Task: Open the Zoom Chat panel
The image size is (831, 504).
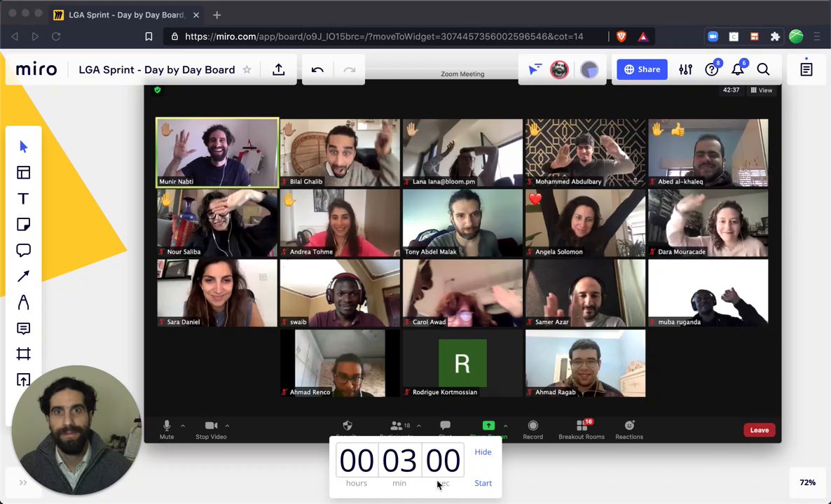Action: coord(445,427)
